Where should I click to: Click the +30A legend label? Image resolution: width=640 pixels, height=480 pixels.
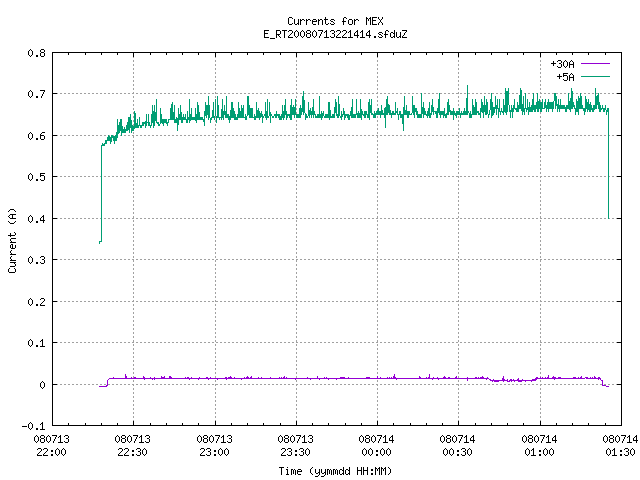coord(562,64)
